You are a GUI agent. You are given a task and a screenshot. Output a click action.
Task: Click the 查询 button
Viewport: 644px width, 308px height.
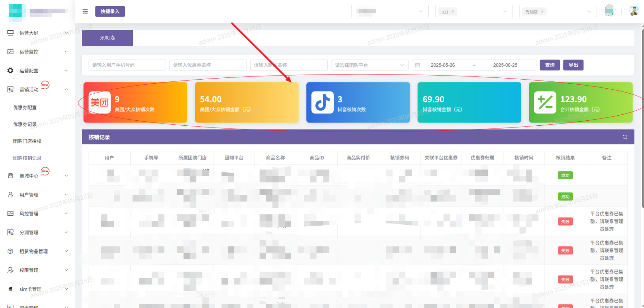click(549, 65)
